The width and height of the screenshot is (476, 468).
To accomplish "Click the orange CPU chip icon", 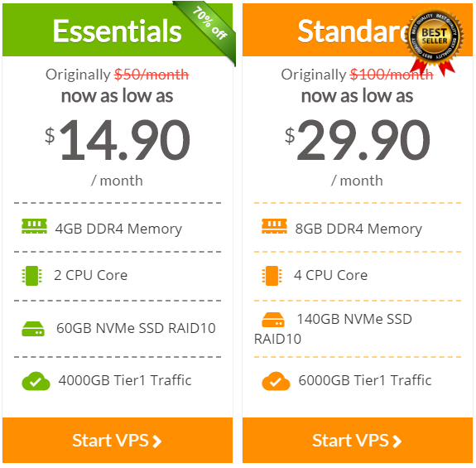I will tap(272, 276).
